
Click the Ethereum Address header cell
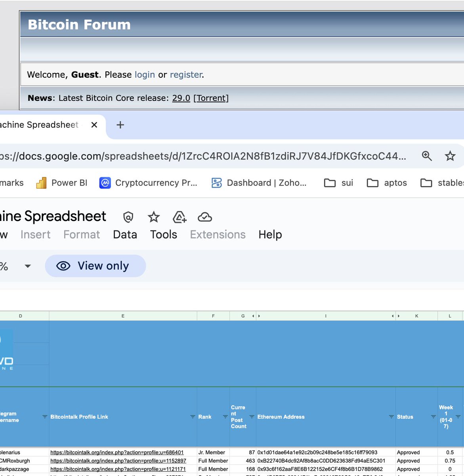click(326, 417)
